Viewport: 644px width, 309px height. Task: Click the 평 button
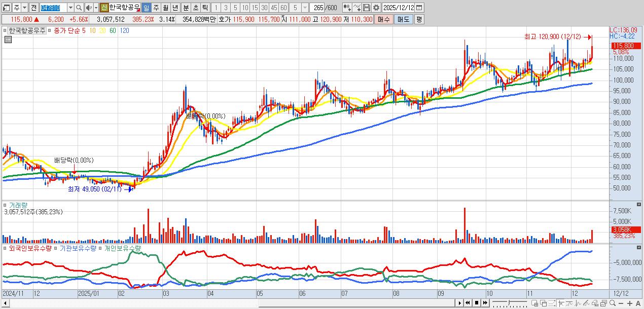(x=419, y=19)
